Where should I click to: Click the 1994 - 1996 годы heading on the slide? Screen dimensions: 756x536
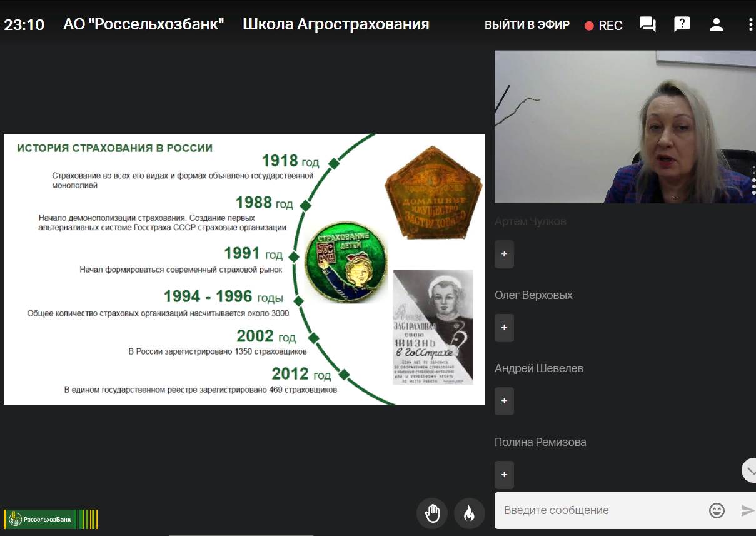pos(223,296)
